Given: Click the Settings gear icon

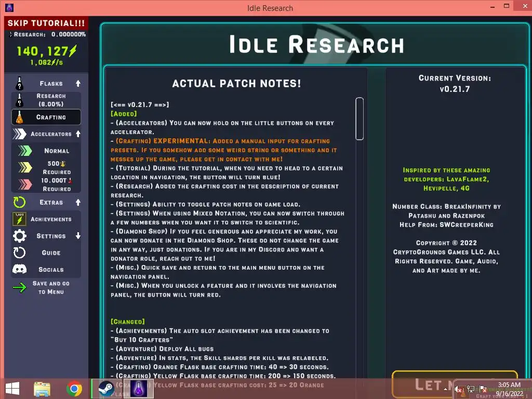Looking at the screenshot, I should pos(19,236).
